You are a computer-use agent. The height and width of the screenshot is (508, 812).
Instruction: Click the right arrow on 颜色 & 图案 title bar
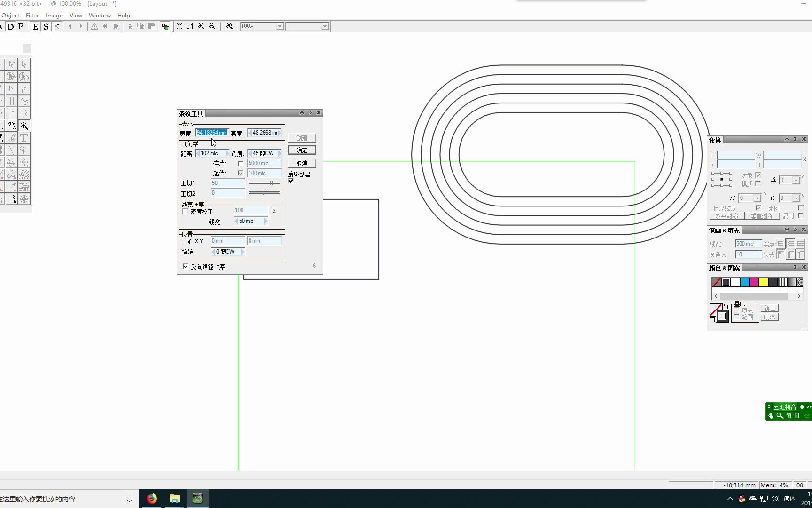tap(795, 267)
